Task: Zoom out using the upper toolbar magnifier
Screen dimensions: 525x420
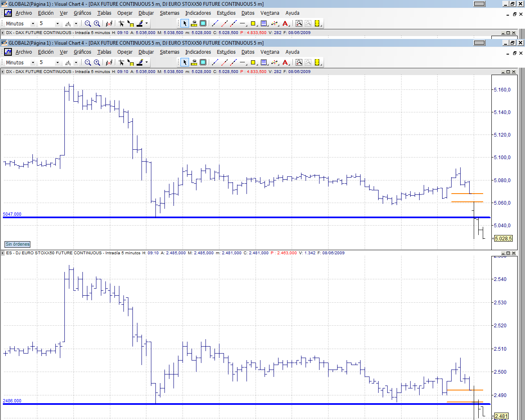Action: tap(88, 23)
